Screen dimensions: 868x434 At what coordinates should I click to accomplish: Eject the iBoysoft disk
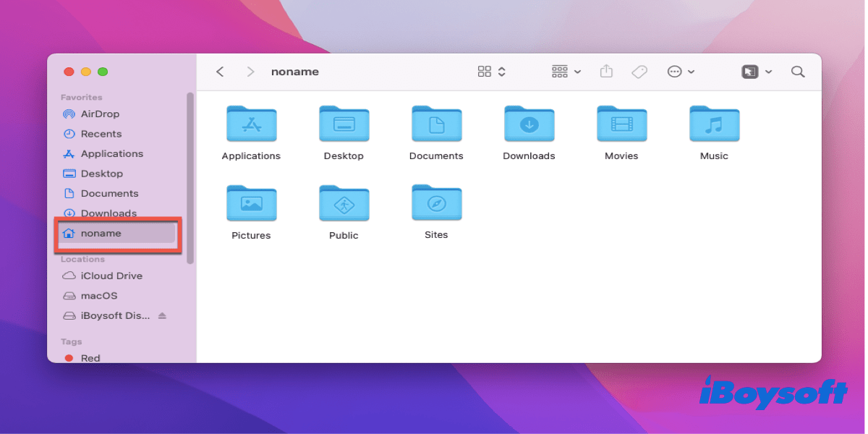162,316
